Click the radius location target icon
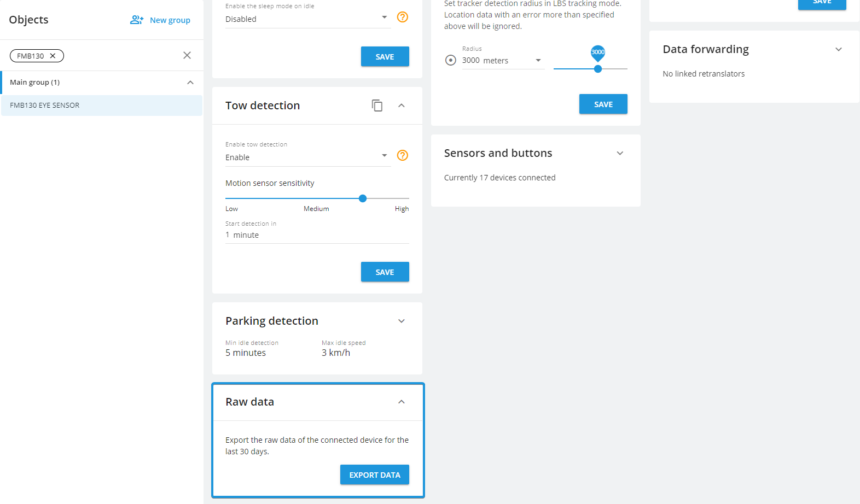The image size is (860, 504). [451, 60]
